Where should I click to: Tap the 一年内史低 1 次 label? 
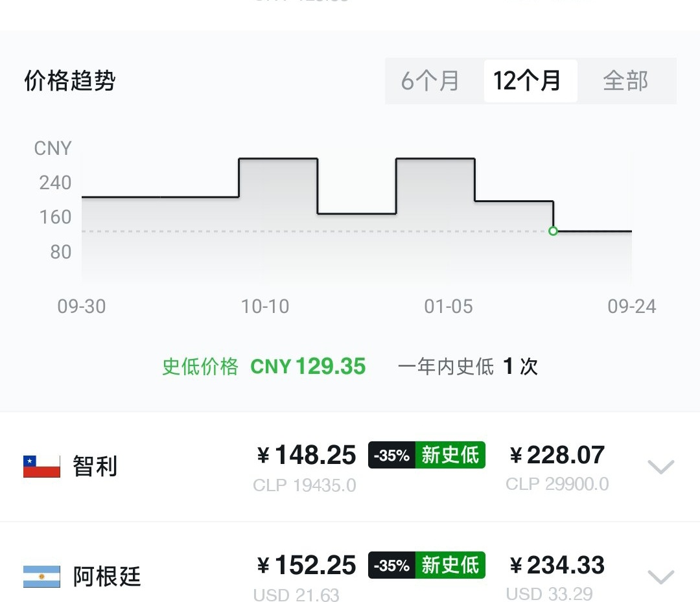point(468,366)
